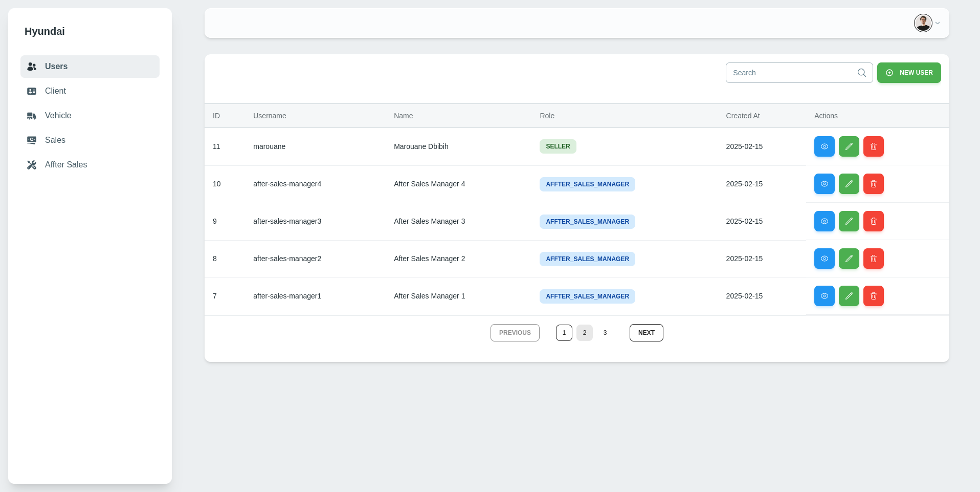Delete marouane using the red trash icon

pyautogui.click(x=873, y=146)
